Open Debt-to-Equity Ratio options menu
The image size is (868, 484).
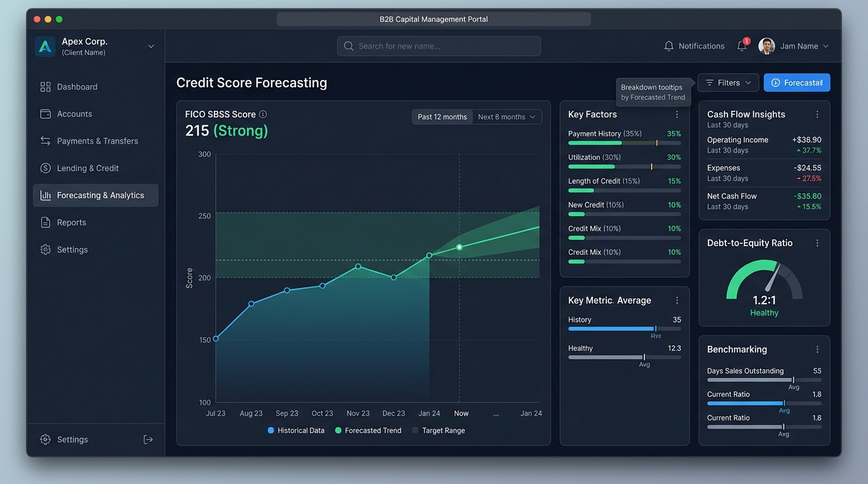[817, 243]
